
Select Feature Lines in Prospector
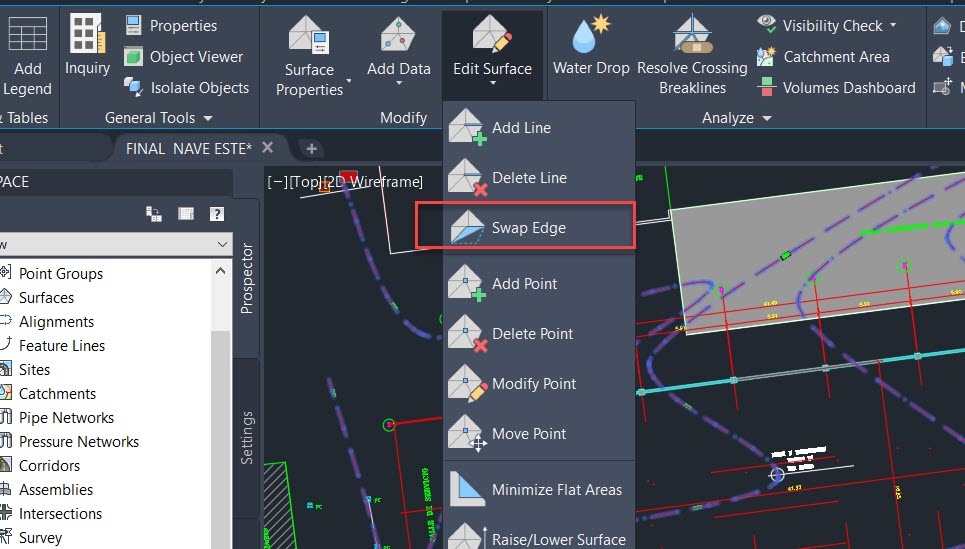(x=62, y=345)
